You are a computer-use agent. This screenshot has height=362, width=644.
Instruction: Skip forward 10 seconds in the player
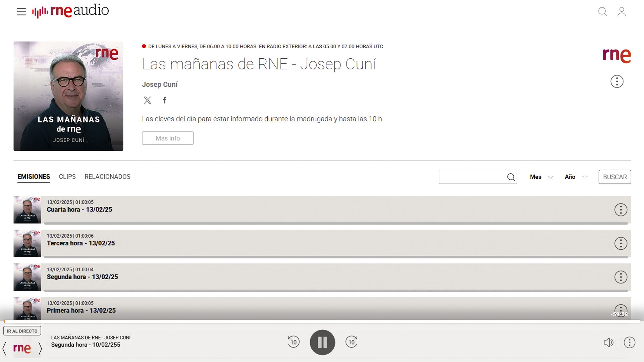pos(351,342)
